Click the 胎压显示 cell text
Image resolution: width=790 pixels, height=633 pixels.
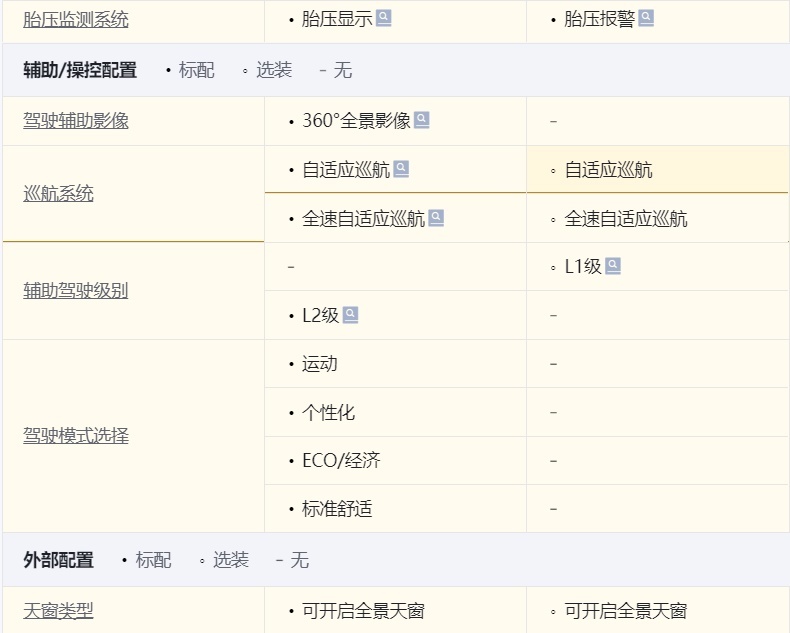click(x=337, y=19)
